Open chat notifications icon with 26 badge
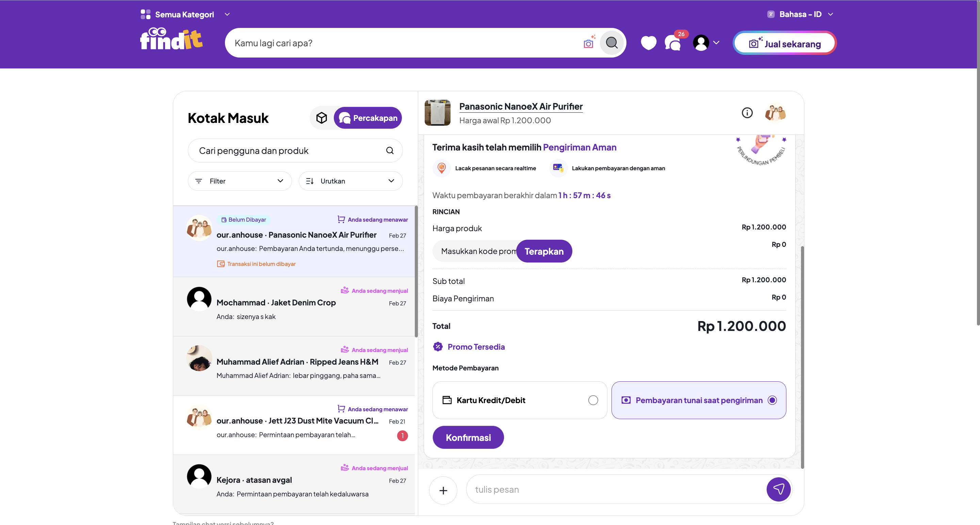Image resolution: width=980 pixels, height=525 pixels. click(x=673, y=43)
